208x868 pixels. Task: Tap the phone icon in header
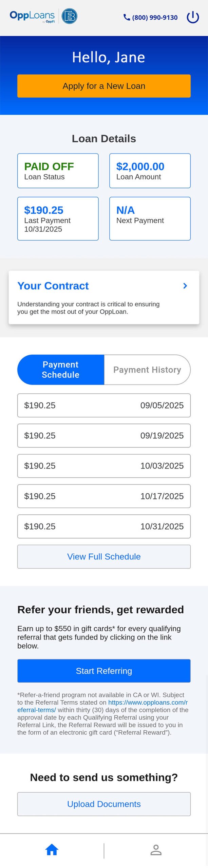127,17
